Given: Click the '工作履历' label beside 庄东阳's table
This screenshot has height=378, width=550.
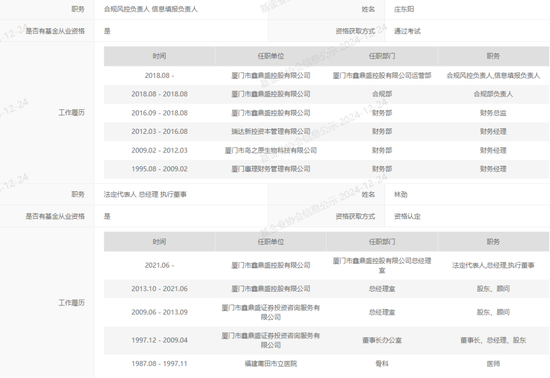Looking at the screenshot, I should (x=72, y=113).
